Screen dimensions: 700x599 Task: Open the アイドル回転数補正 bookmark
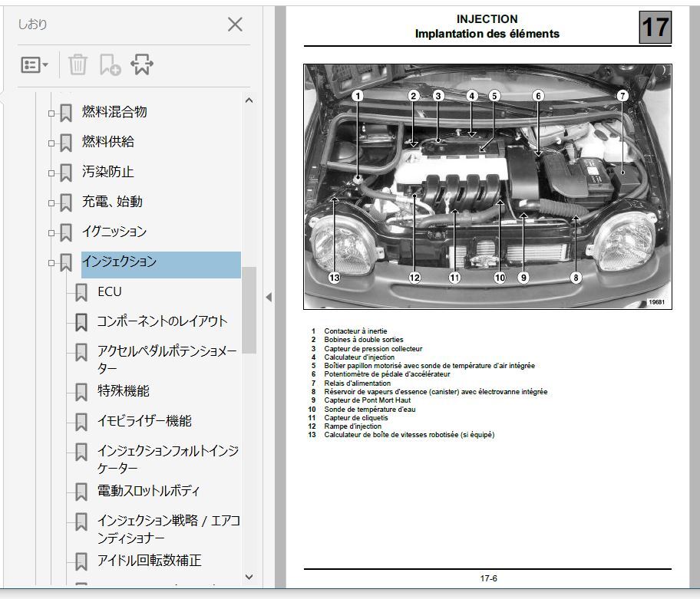click(149, 560)
